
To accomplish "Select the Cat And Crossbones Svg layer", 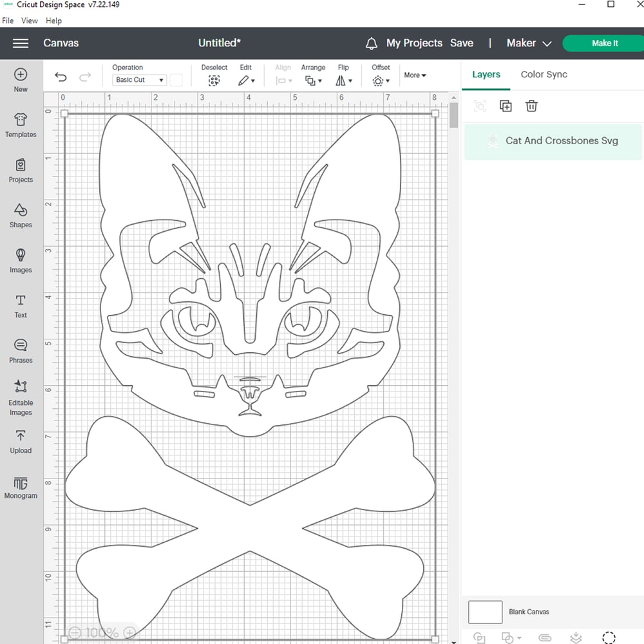I will [561, 140].
